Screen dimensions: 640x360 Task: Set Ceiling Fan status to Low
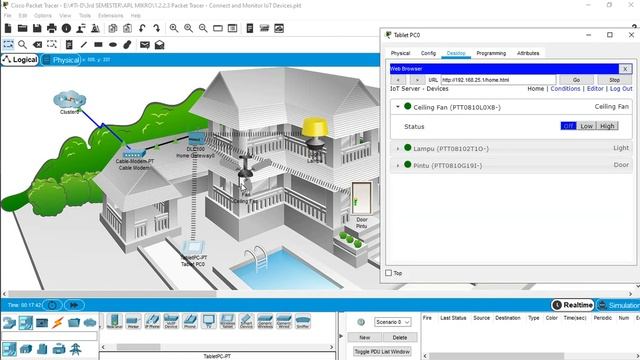click(x=587, y=126)
